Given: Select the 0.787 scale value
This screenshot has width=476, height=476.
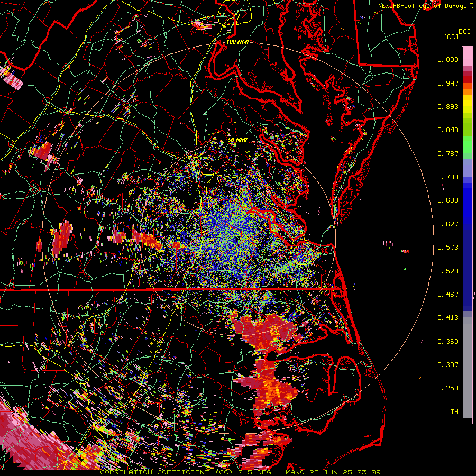Looking at the screenshot, I should (448, 153).
